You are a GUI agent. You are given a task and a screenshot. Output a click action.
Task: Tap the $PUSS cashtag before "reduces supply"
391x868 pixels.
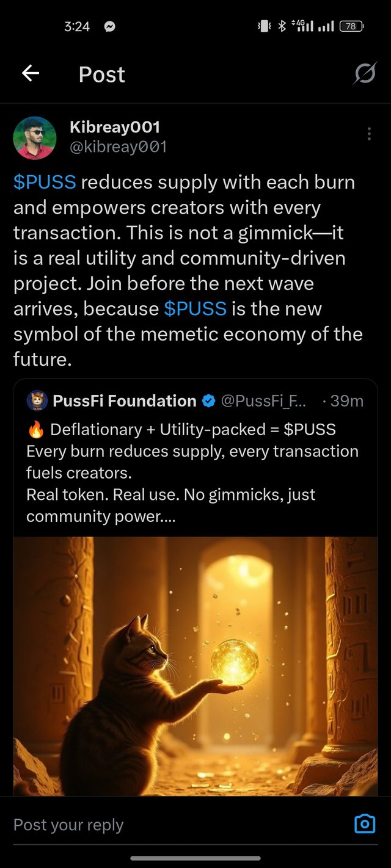pyautogui.click(x=45, y=182)
